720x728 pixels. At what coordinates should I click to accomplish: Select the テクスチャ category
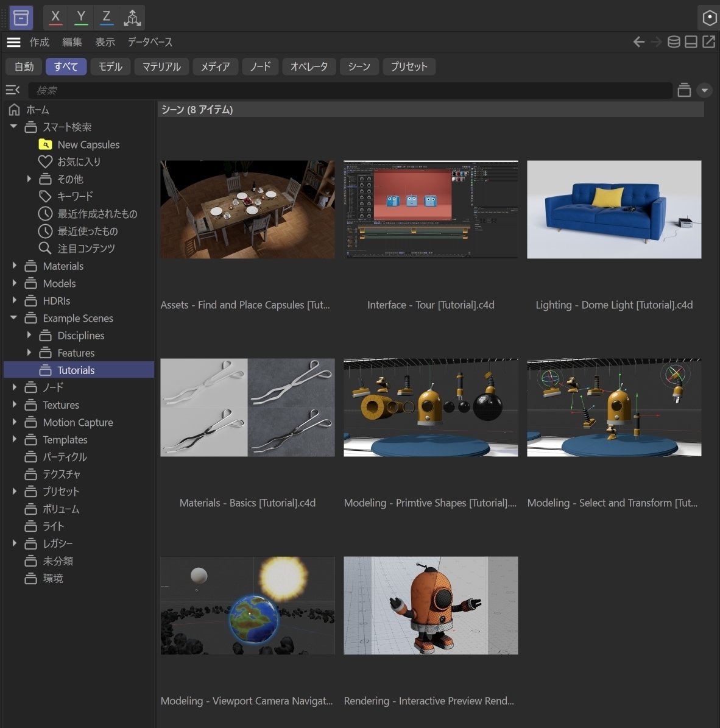click(62, 475)
